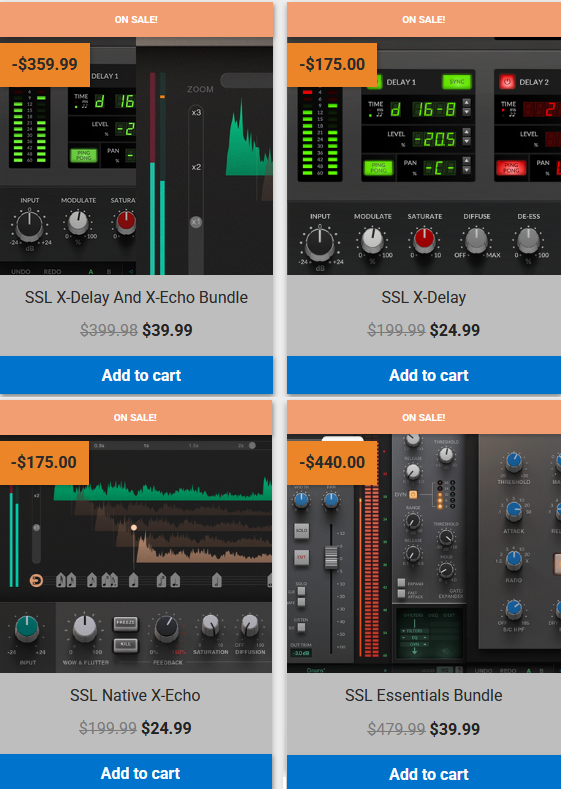561x789 pixels.
Task: Click the -$175.00 badge on SSL X-Delay
Action: 332,64
